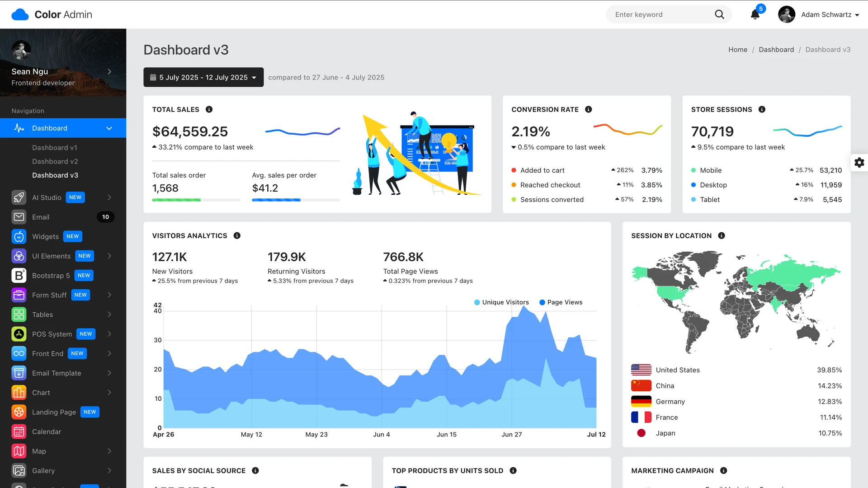
Task: Click the POS System icon
Action: coord(19,334)
